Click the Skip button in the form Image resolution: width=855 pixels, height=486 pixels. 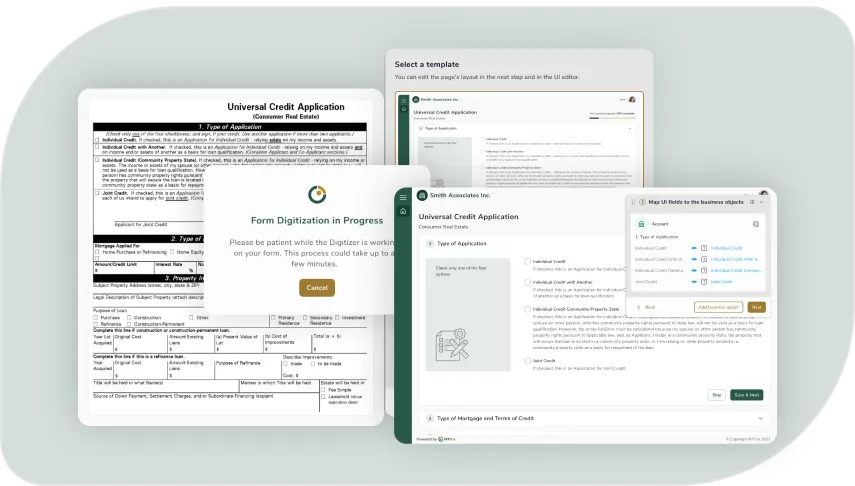tap(716, 395)
